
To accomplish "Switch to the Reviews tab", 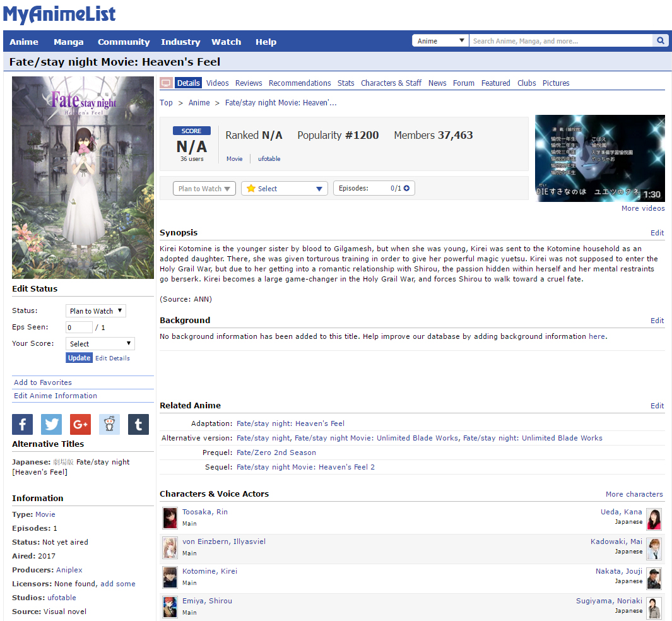I will pos(249,83).
